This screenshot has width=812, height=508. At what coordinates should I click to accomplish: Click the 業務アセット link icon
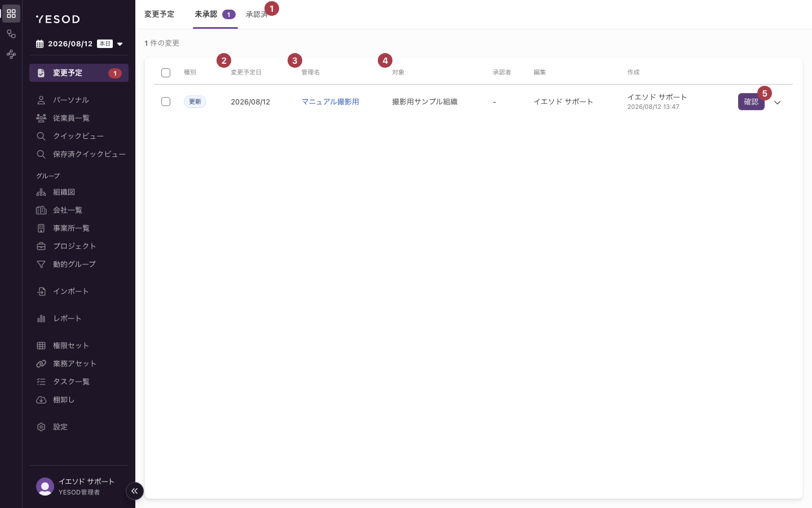[41, 364]
